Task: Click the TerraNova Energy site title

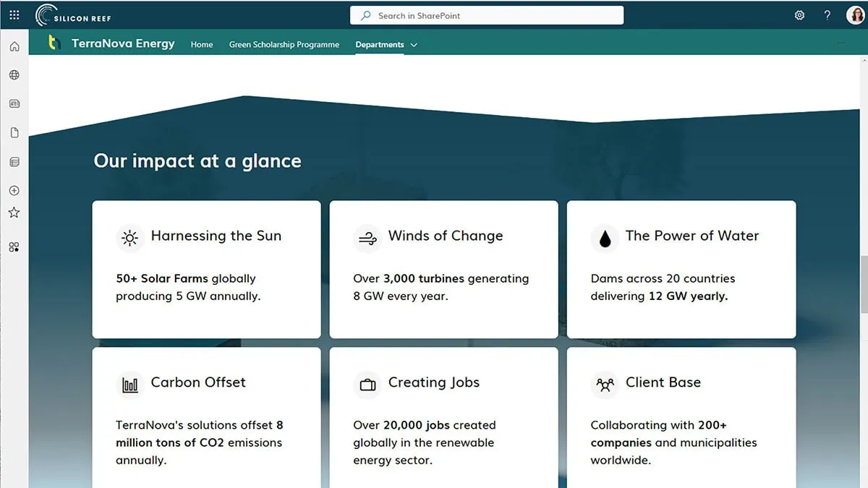Action: coord(123,43)
